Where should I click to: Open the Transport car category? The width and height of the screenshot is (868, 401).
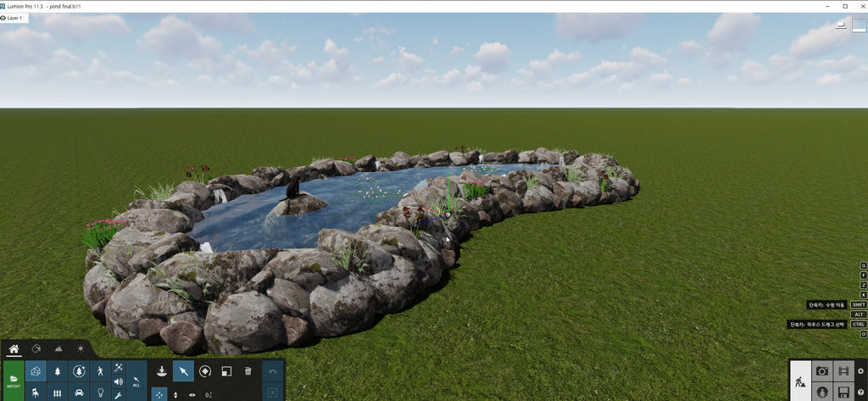[x=79, y=393]
